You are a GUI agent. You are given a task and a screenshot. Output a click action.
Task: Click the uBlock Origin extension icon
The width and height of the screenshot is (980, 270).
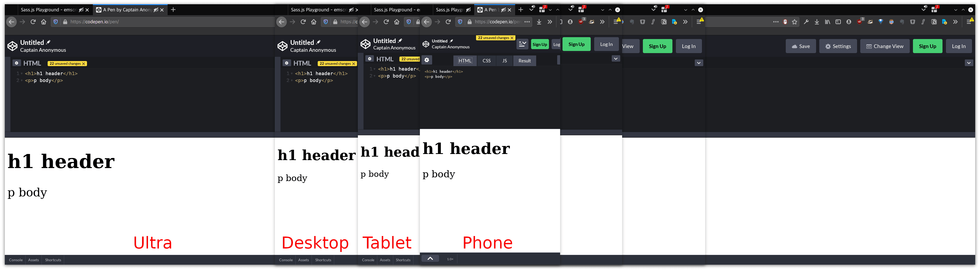859,22
